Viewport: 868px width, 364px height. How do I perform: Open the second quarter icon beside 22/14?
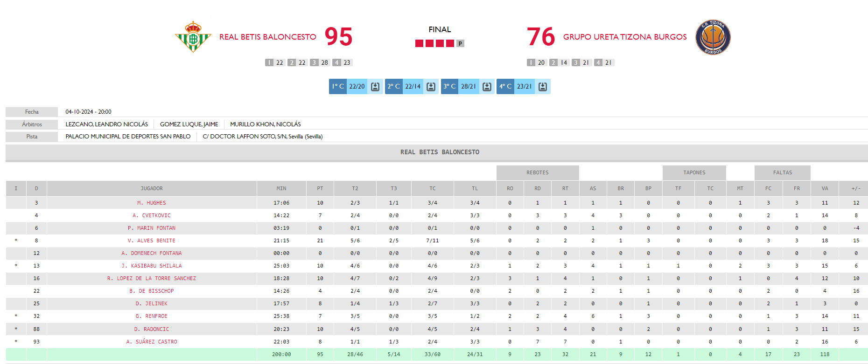pyautogui.click(x=431, y=87)
